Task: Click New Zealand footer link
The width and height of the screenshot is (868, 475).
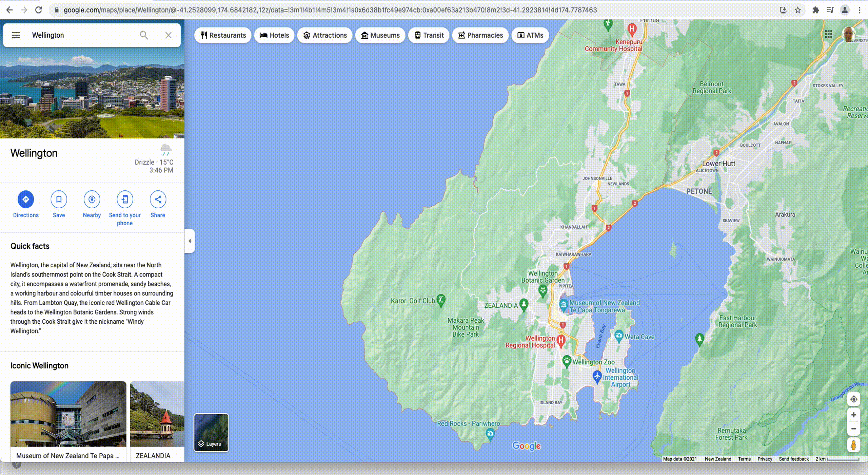Action: (x=718, y=459)
